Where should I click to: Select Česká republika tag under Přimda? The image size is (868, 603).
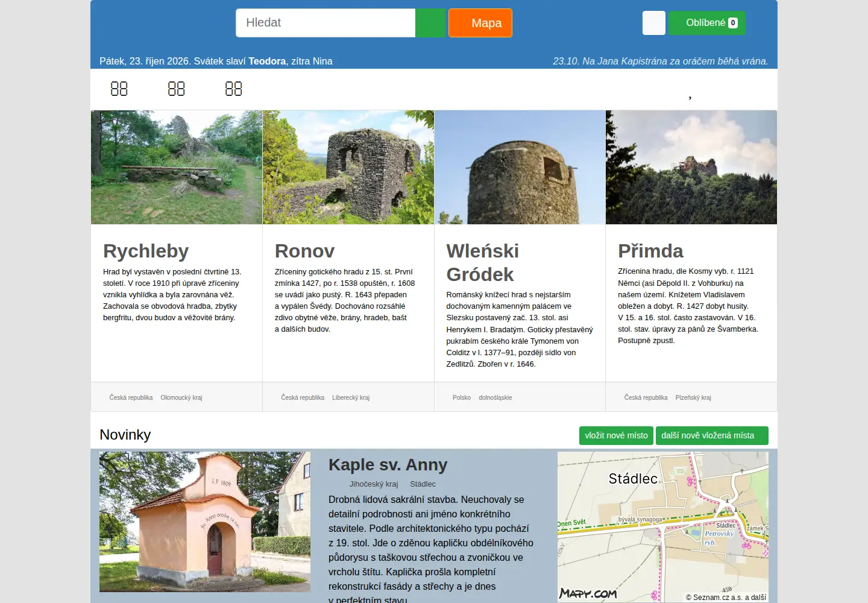click(x=646, y=397)
